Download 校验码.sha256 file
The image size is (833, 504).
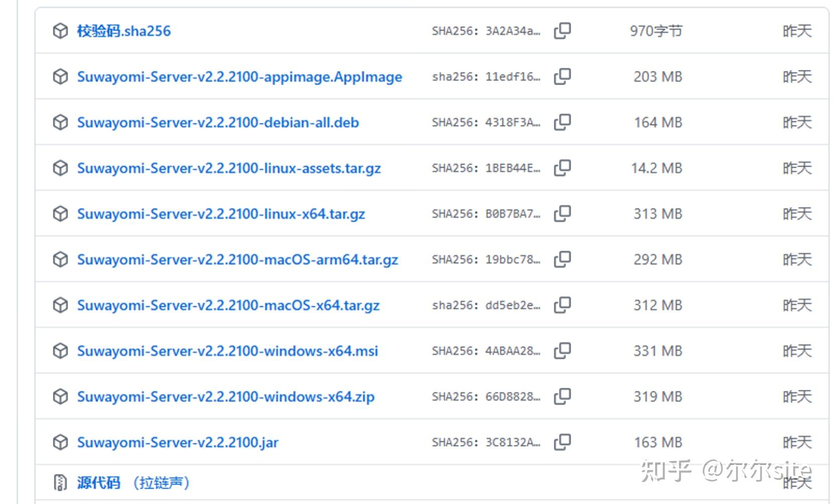124,31
